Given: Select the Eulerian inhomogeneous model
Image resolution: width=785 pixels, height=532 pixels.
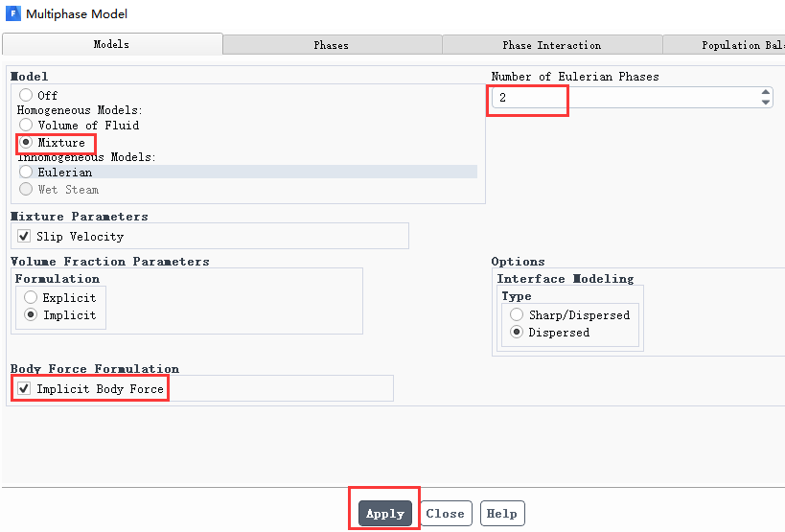Looking at the screenshot, I should [26, 172].
